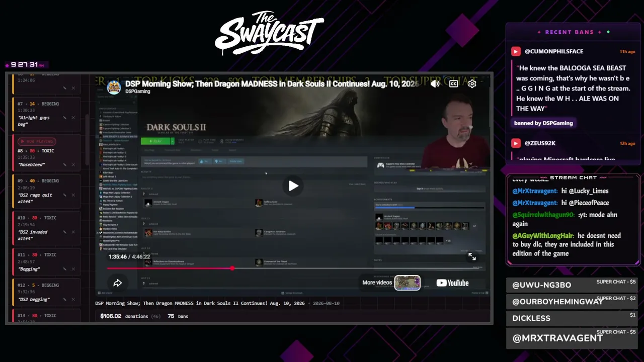The image size is (644, 362).
Task: Click the 1:35:46 / 4:46:22 time display
Action: pos(129,256)
